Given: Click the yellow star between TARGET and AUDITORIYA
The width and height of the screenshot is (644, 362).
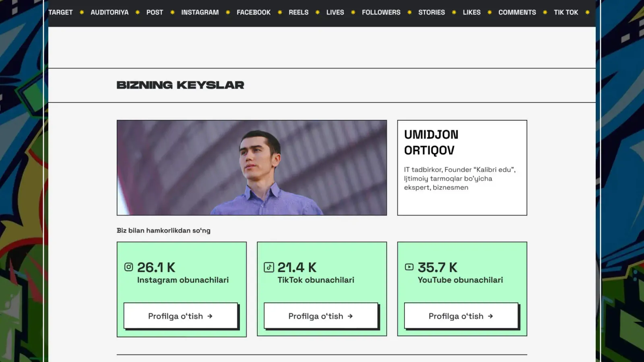Looking at the screenshot, I should pos(82,12).
